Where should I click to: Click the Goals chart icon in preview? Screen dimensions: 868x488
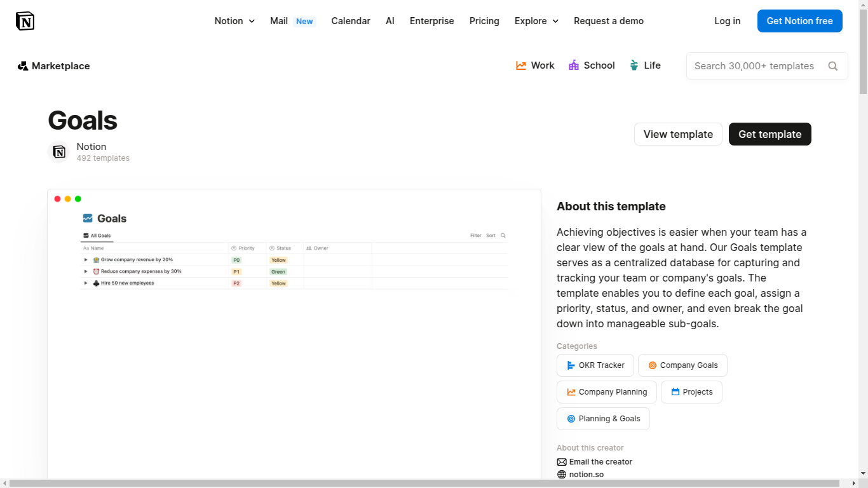coord(88,219)
